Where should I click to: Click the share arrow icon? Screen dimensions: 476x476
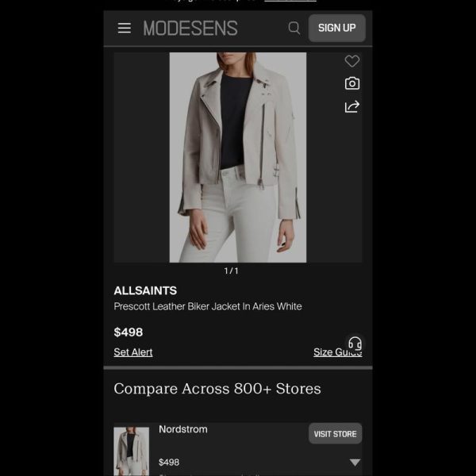352,106
